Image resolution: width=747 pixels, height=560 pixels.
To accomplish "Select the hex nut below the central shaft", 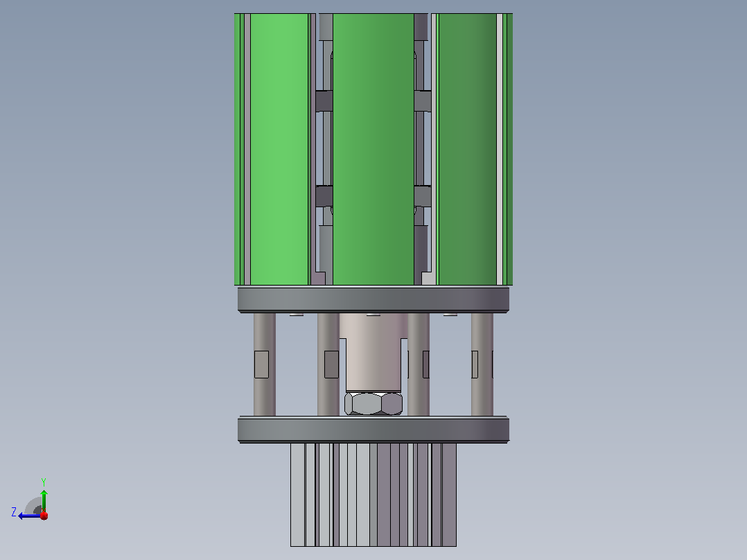I will (373, 403).
